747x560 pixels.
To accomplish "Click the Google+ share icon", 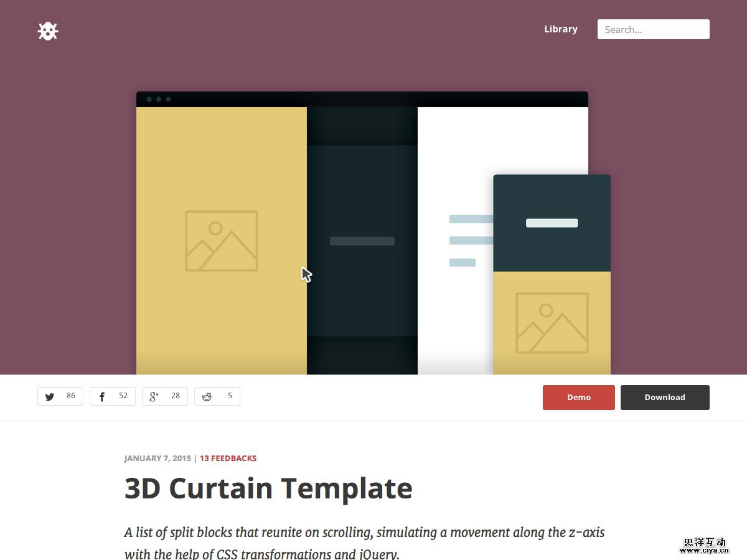I will [x=154, y=396].
